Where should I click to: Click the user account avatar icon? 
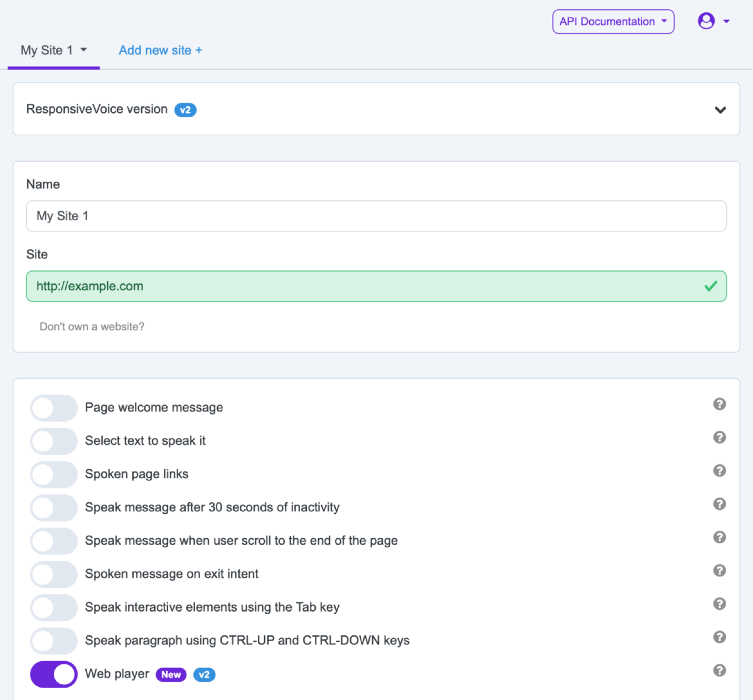706,21
